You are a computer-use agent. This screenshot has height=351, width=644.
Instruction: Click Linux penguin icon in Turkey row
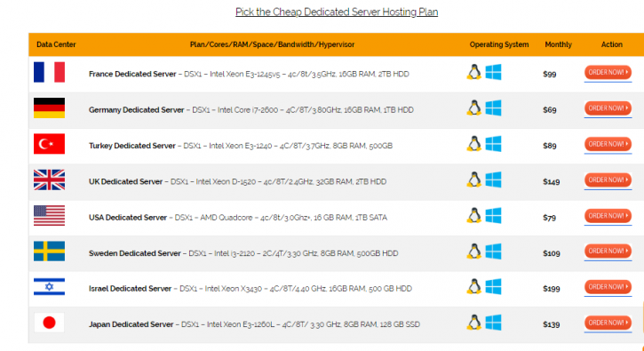click(x=474, y=144)
